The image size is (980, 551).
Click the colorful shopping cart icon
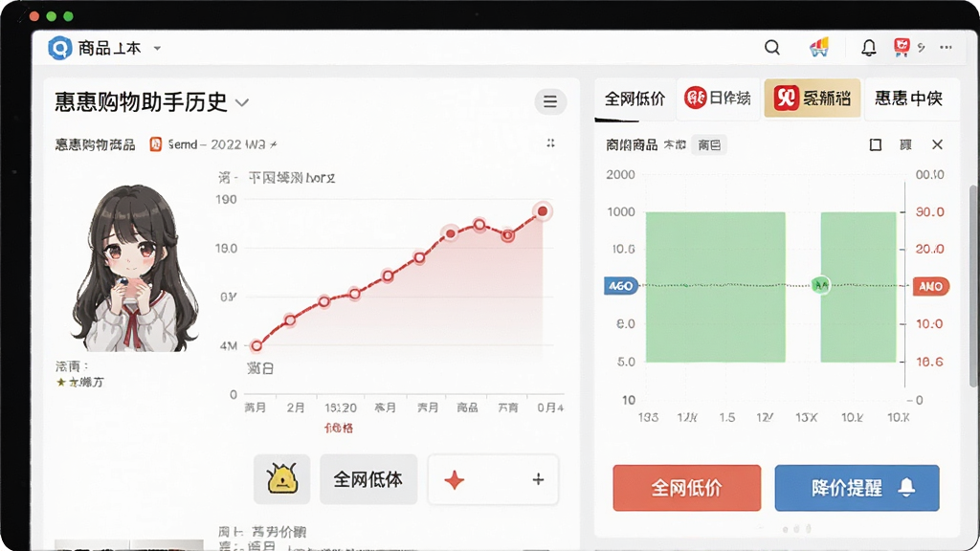point(819,47)
